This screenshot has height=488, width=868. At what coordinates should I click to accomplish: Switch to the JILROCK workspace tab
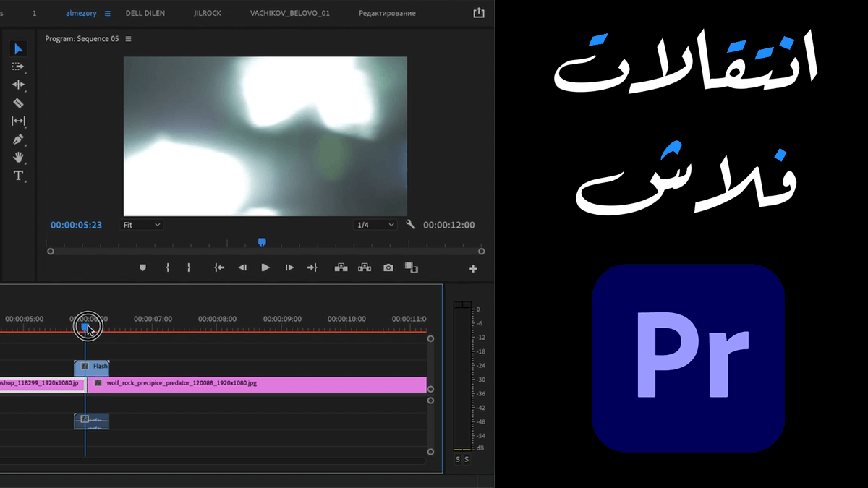point(208,14)
